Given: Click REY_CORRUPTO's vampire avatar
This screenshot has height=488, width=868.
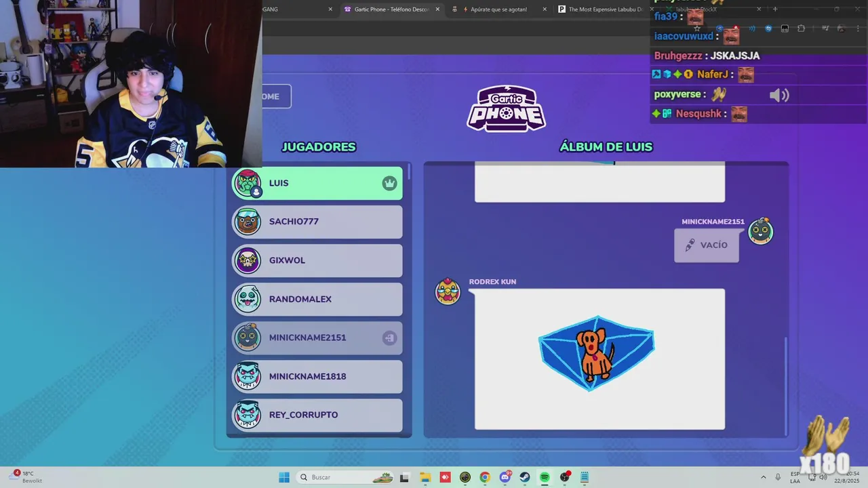Looking at the screenshot, I should (x=248, y=415).
